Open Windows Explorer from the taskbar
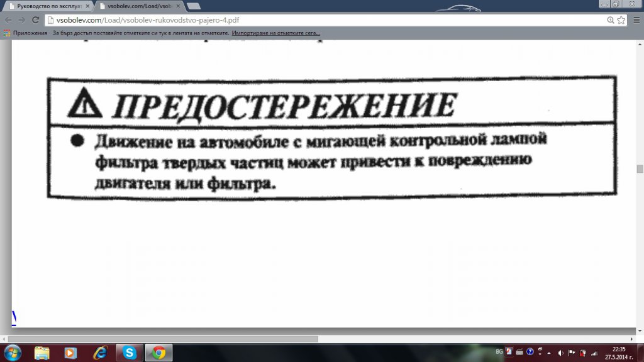The image size is (644, 362). pos(42,353)
